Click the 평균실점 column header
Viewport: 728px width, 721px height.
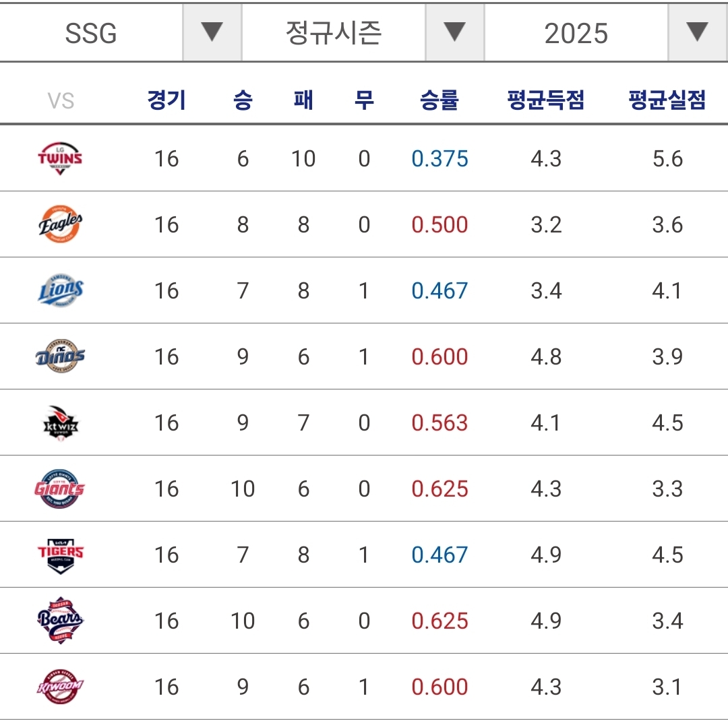pyautogui.click(x=667, y=101)
